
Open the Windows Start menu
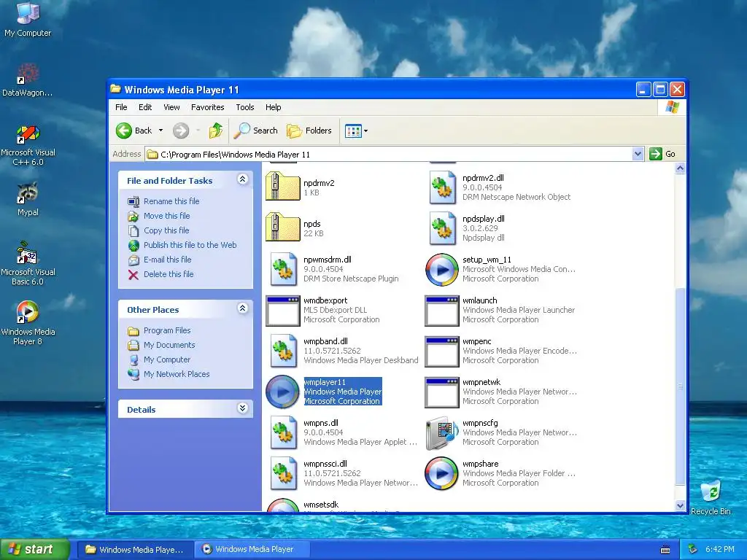pyautogui.click(x=34, y=549)
